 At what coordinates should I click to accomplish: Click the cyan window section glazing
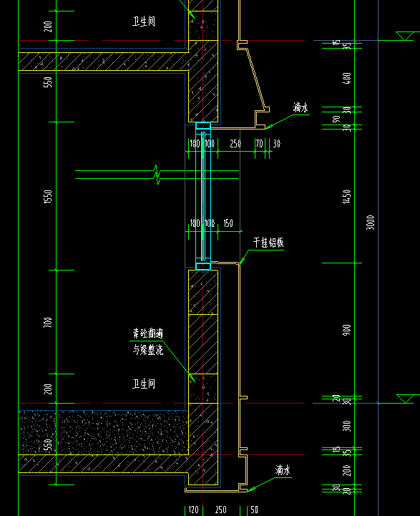click(x=203, y=196)
